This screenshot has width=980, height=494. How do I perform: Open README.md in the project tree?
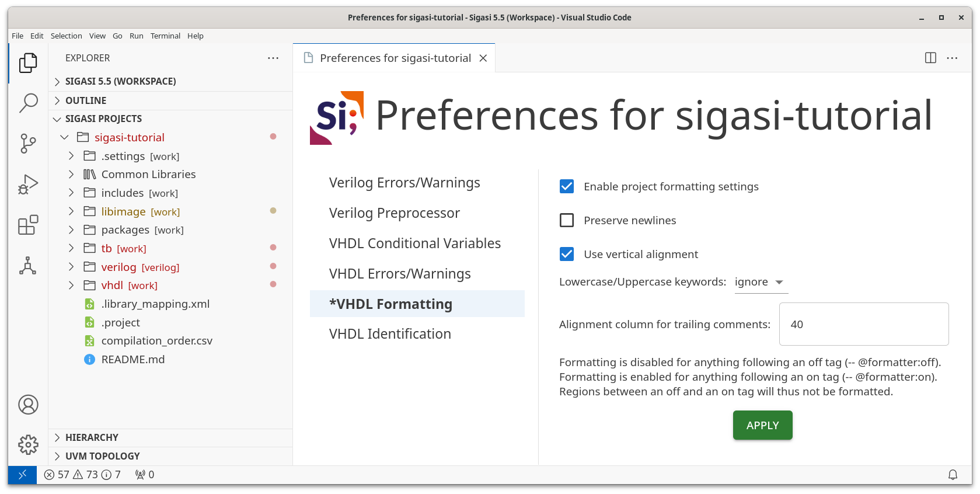click(x=133, y=360)
